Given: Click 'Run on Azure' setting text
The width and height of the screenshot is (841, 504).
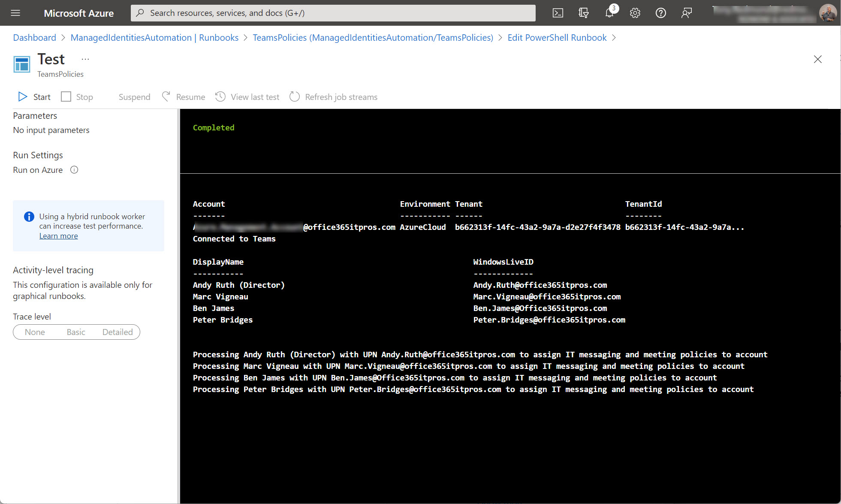Looking at the screenshot, I should (38, 170).
